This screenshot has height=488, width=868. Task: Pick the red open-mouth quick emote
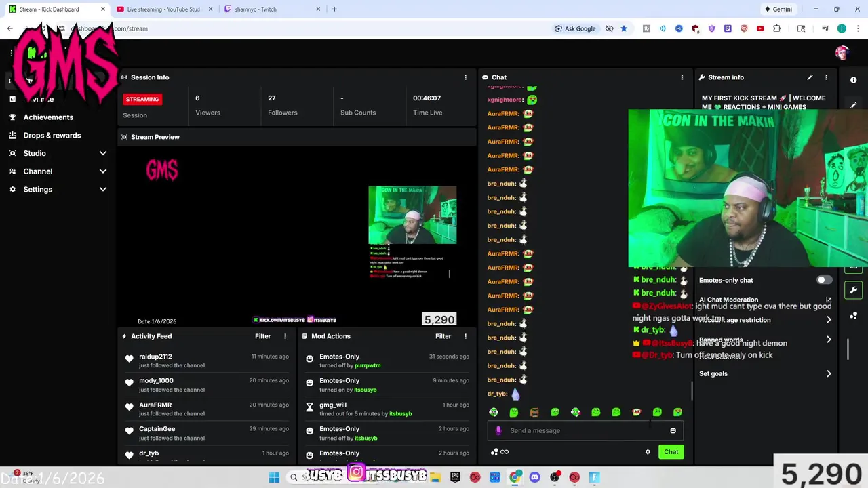coord(637,412)
